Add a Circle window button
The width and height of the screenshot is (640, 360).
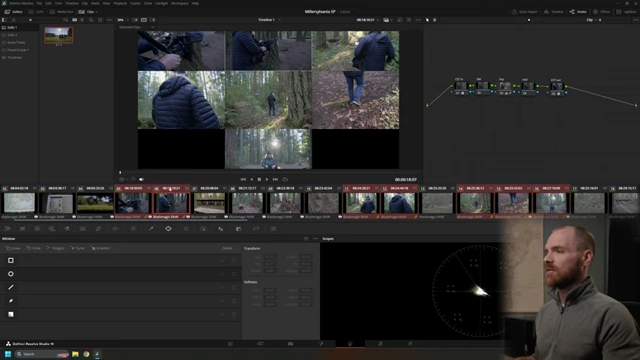tap(34, 248)
